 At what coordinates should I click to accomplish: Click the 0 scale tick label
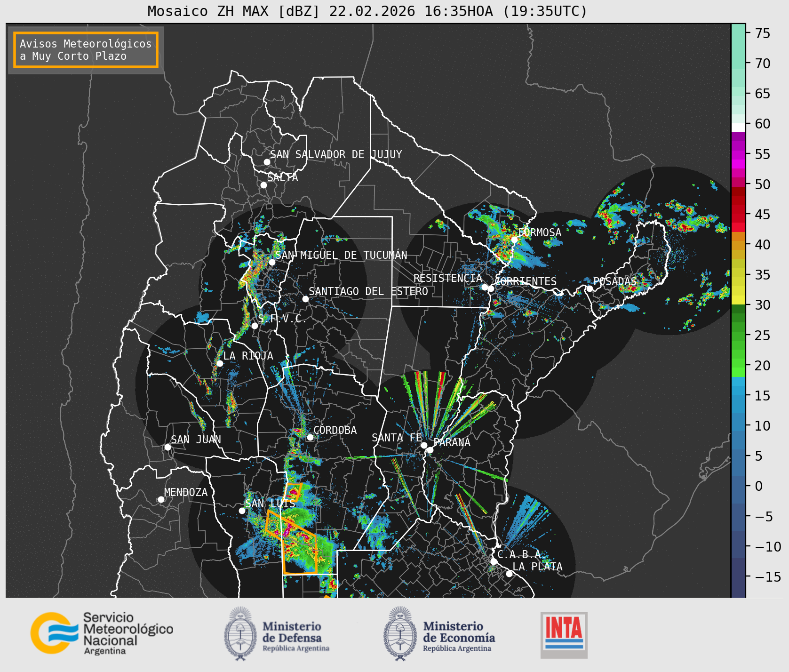[758, 486]
